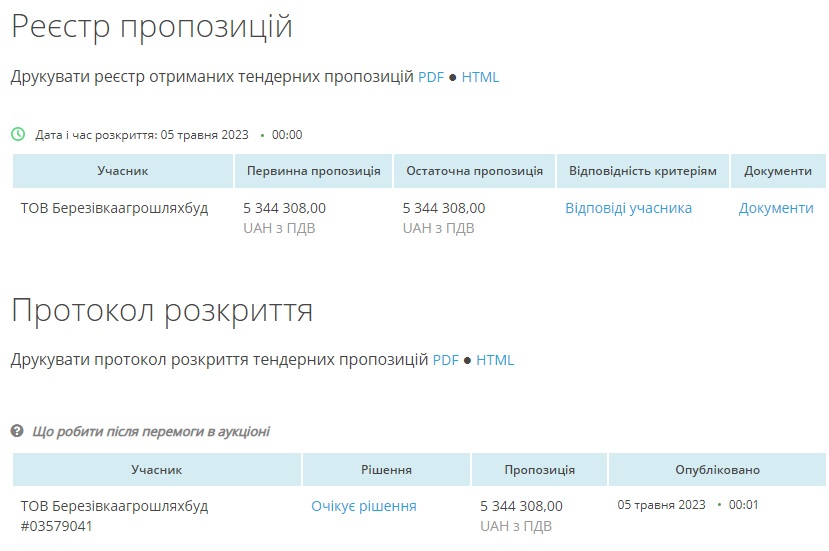This screenshot has height=551, width=829.
Task: Click 'Остаточна пропозиція' column header
Action: pyautogui.click(x=474, y=171)
